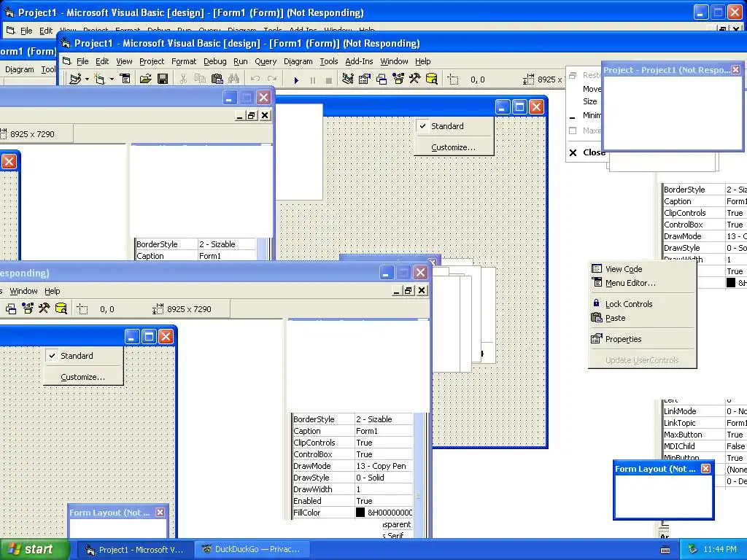Image resolution: width=747 pixels, height=560 pixels.
Task: Click Form Layout icon in the 'esponding)' window toolbar
Action: click(11, 308)
